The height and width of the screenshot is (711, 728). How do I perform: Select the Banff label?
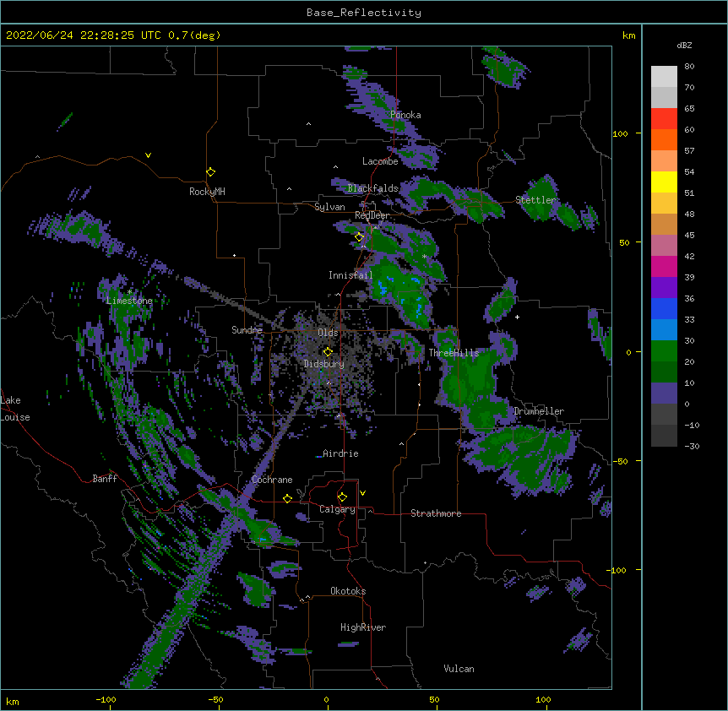tap(105, 479)
